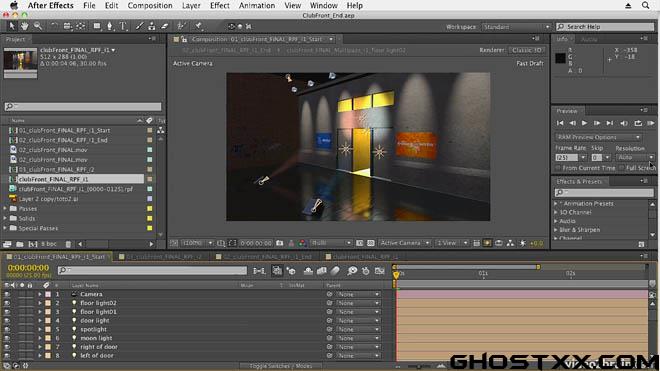Expand the Camera layer properties
660x371 pixels.
pyautogui.click(x=40, y=294)
